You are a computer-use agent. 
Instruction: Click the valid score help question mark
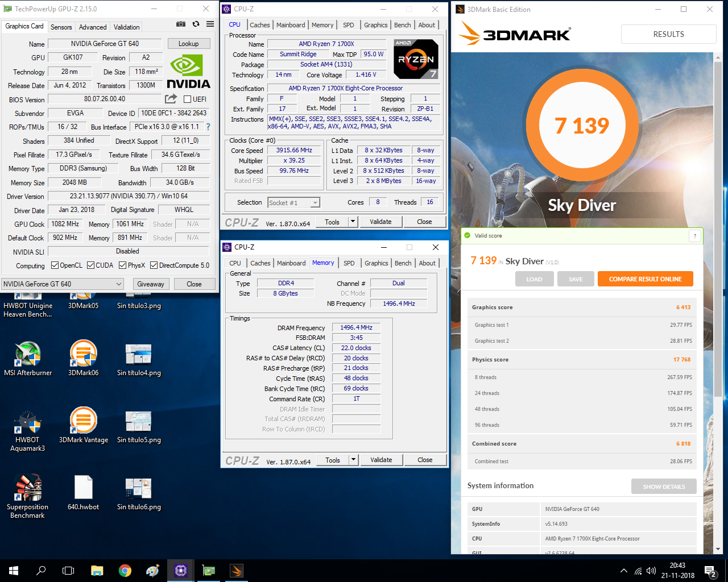(694, 236)
